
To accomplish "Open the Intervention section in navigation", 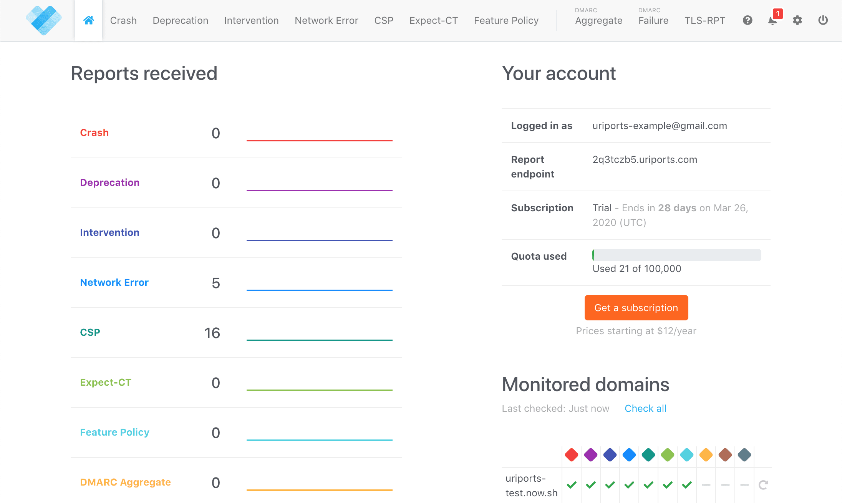I will (x=251, y=20).
